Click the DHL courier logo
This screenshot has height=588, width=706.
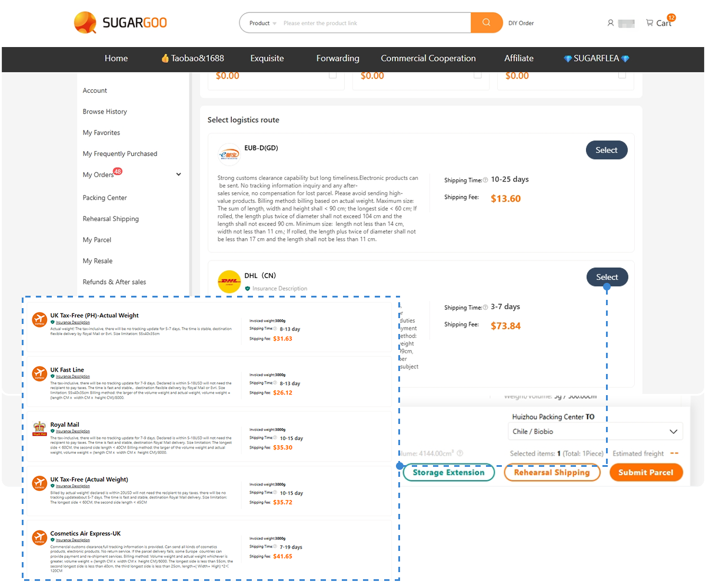229,282
